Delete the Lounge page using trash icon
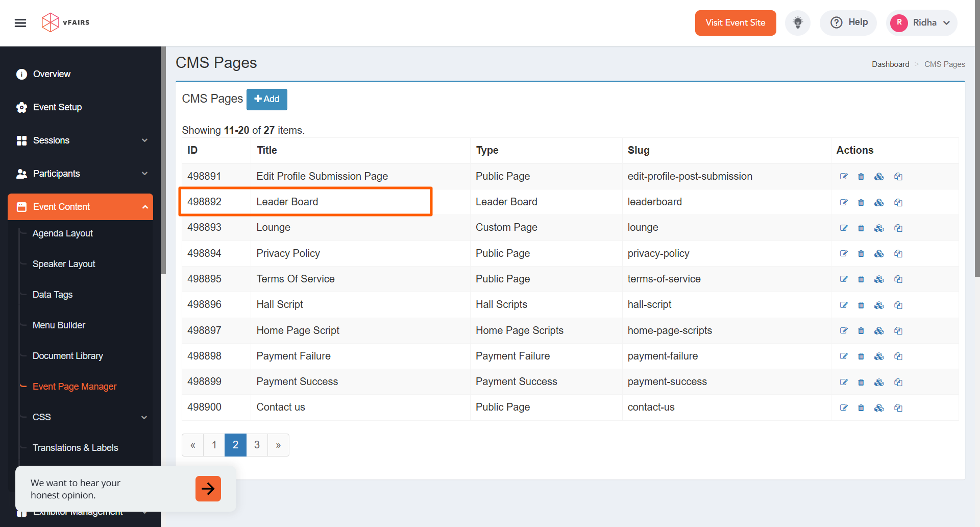 [x=861, y=228]
